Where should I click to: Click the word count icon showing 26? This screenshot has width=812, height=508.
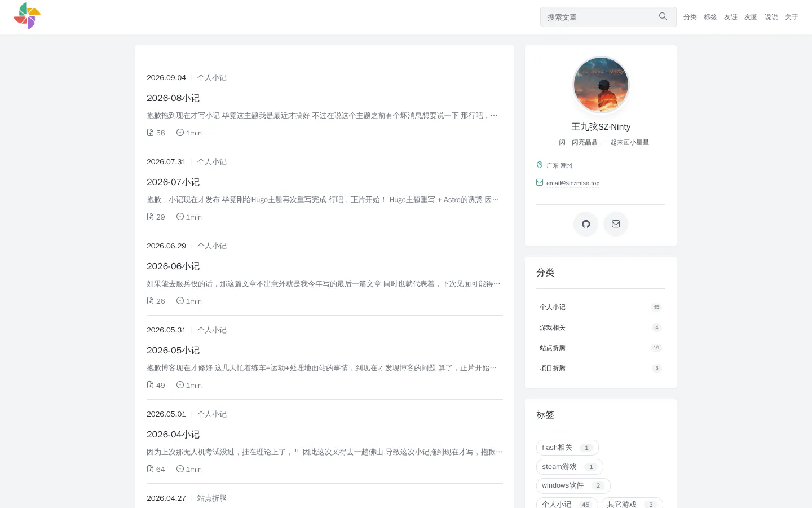[x=150, y=301]
